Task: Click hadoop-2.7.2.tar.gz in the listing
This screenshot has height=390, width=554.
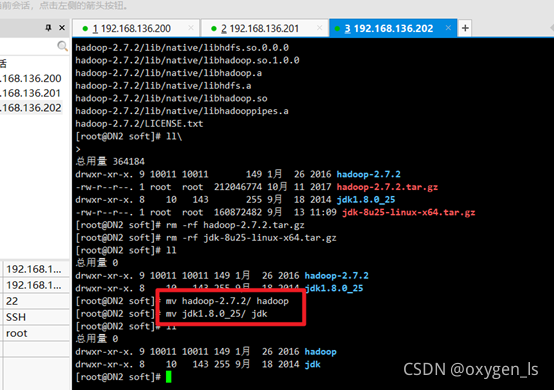Action: 387,187
